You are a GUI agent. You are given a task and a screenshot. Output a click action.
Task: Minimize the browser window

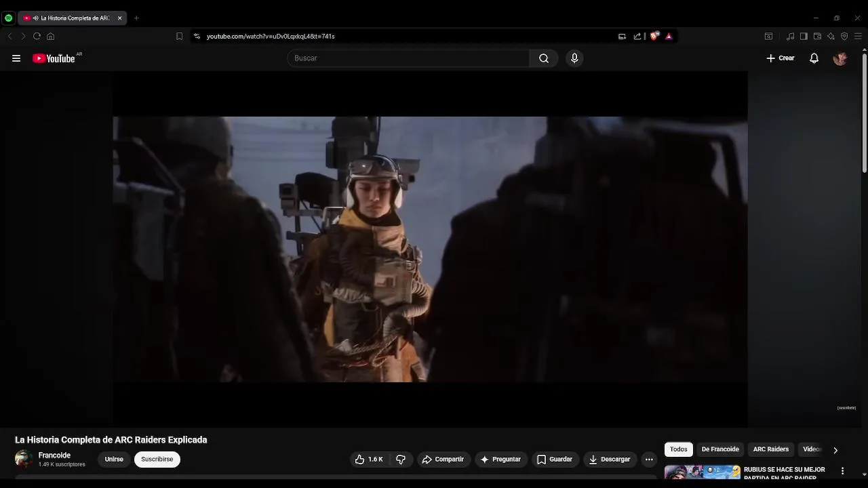click(816, 18)
